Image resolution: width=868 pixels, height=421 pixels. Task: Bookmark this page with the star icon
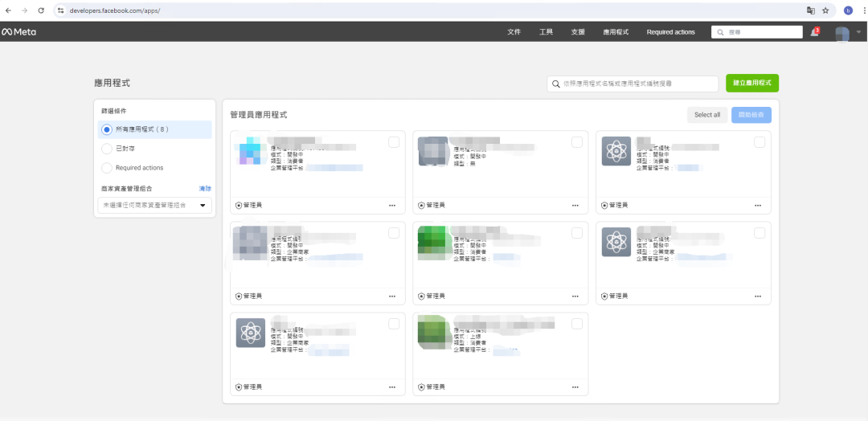click(x=825, y=10)
